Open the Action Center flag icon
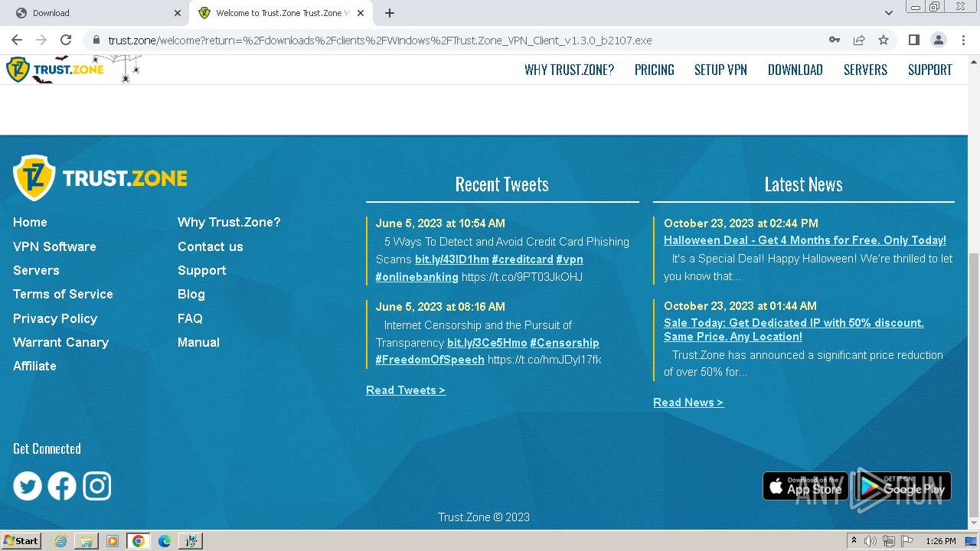The width and height of the screenshot is (980, 551). pos(907,541)
